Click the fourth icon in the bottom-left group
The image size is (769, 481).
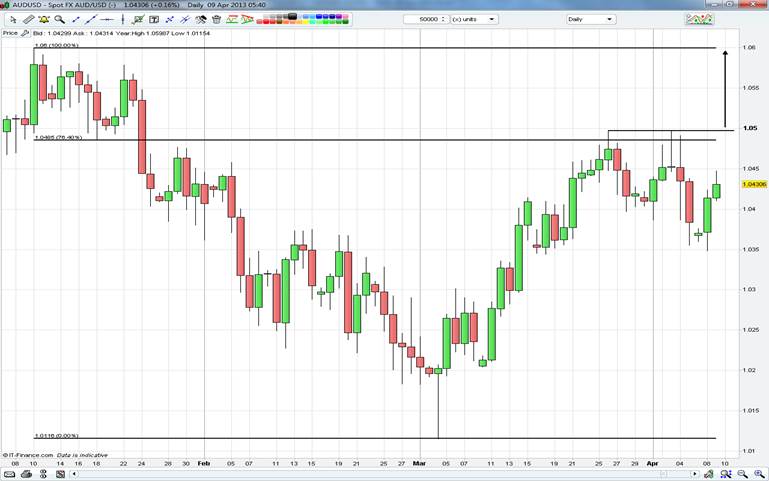click(x=60, y=474)
